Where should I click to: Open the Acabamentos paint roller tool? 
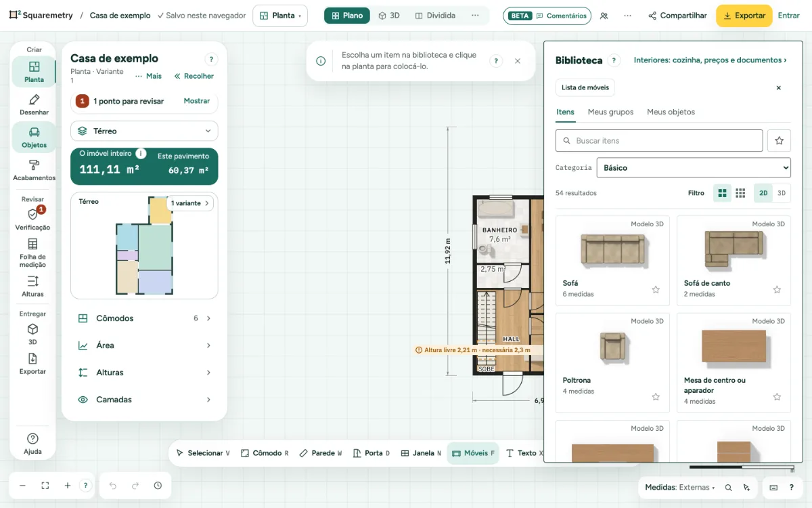(34, 170)
